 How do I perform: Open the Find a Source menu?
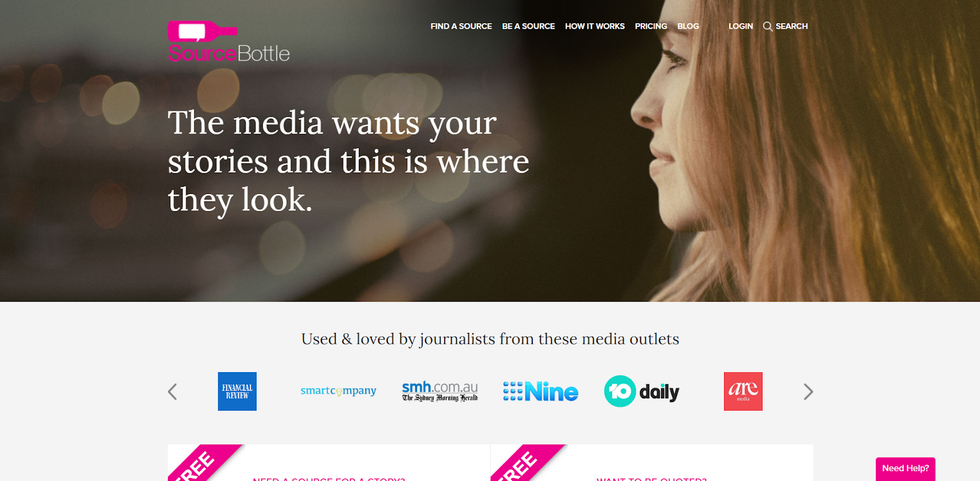coord(461,26)
